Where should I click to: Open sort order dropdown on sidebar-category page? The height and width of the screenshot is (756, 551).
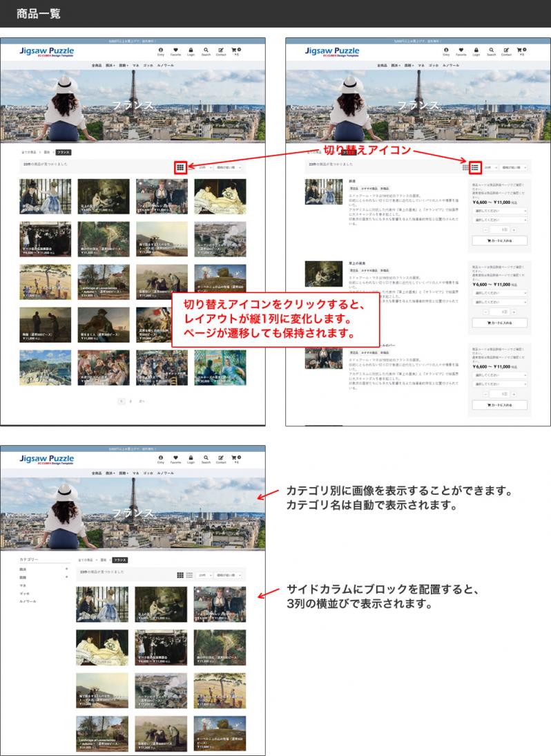[228, 575]
